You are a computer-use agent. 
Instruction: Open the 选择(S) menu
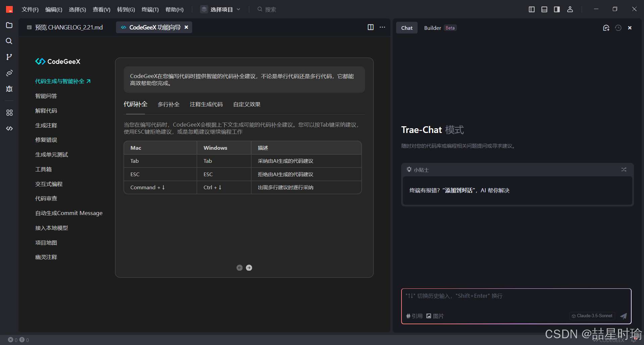(x=77, y=9)
